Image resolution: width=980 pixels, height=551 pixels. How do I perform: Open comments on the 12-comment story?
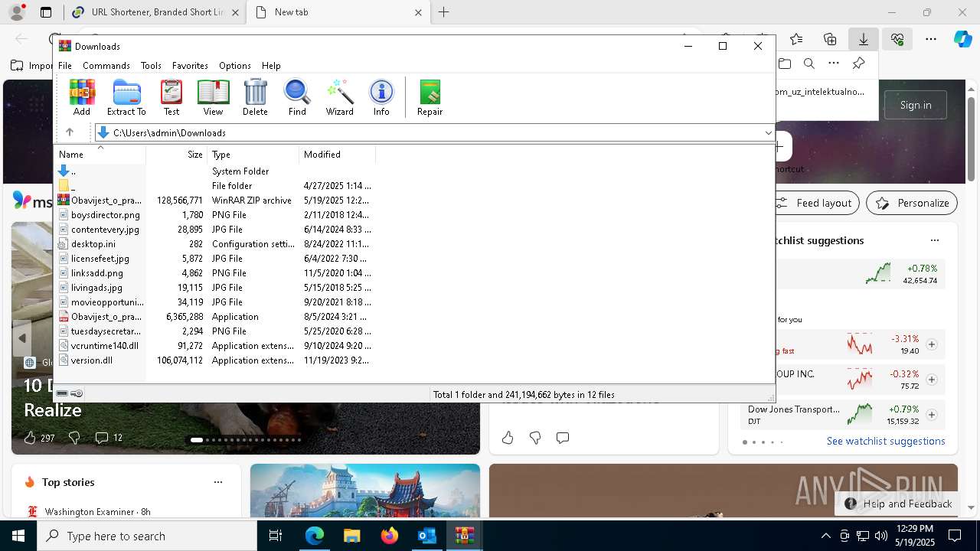coord(108,438)
